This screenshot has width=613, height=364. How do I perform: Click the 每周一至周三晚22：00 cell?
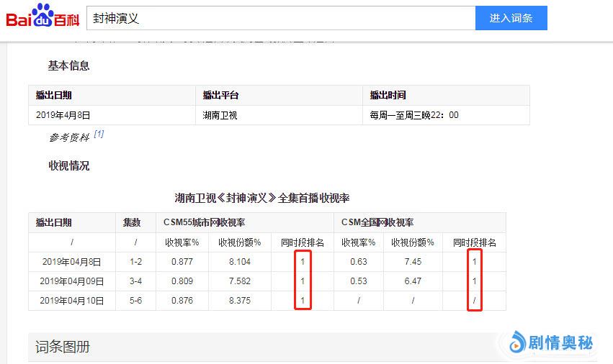(413, 114)
